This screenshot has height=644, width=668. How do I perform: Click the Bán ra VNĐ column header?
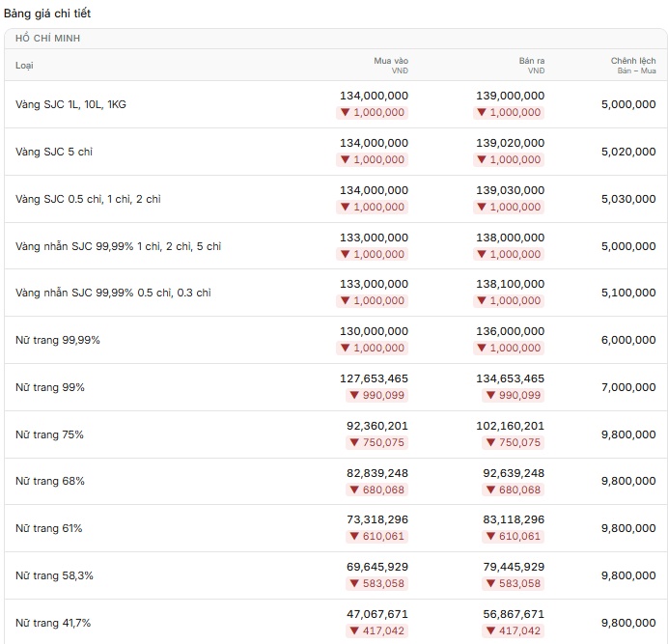tap(531, 66)
